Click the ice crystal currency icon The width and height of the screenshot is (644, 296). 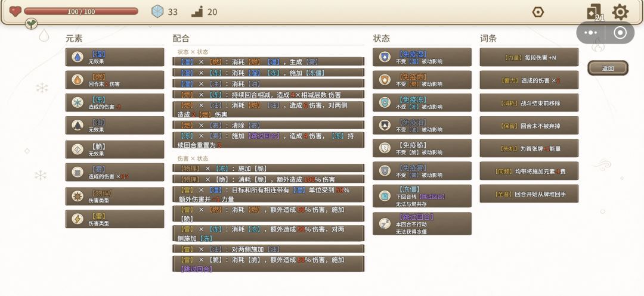(x=157, y=11)
